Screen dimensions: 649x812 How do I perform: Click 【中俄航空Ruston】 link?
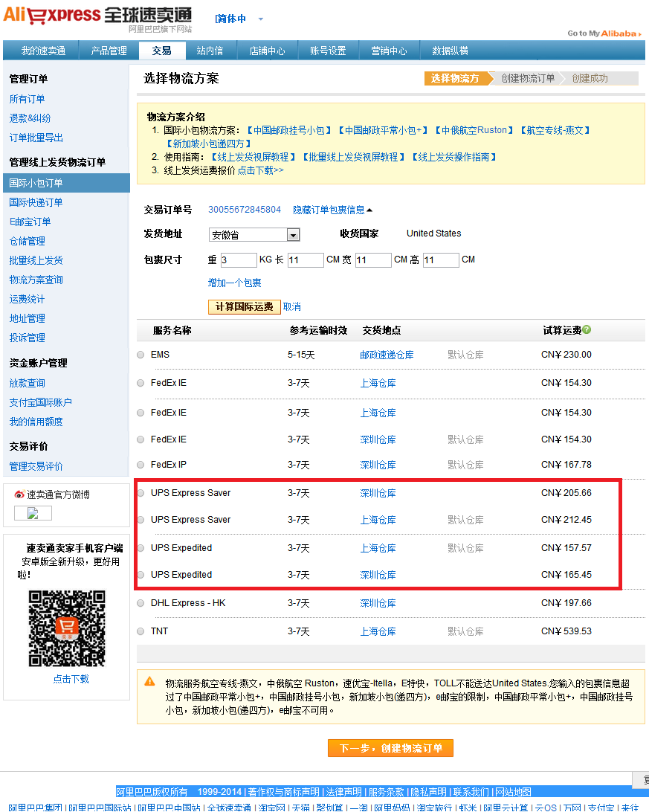click(474, 131)
